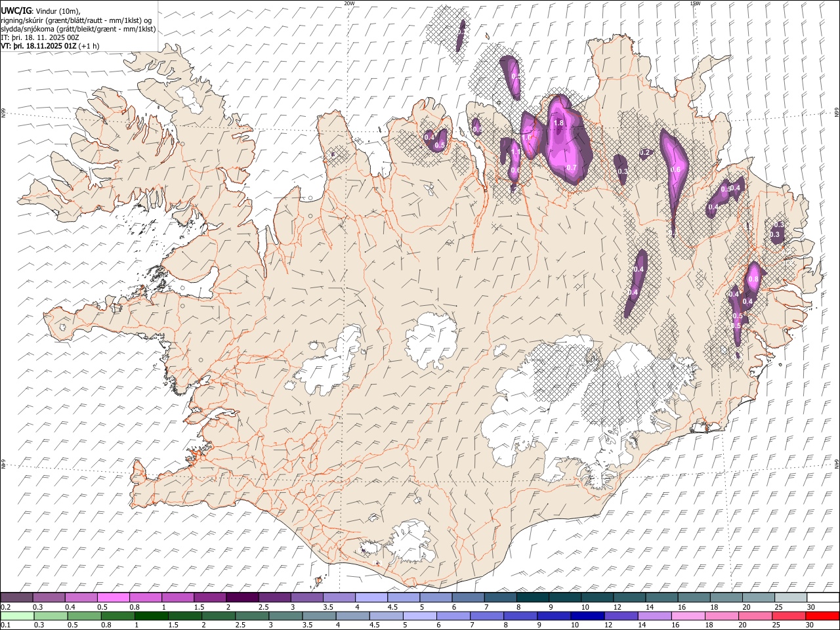
Task: Click the 1.8 precipitation value on the map
Action: [x=559, y=123]
